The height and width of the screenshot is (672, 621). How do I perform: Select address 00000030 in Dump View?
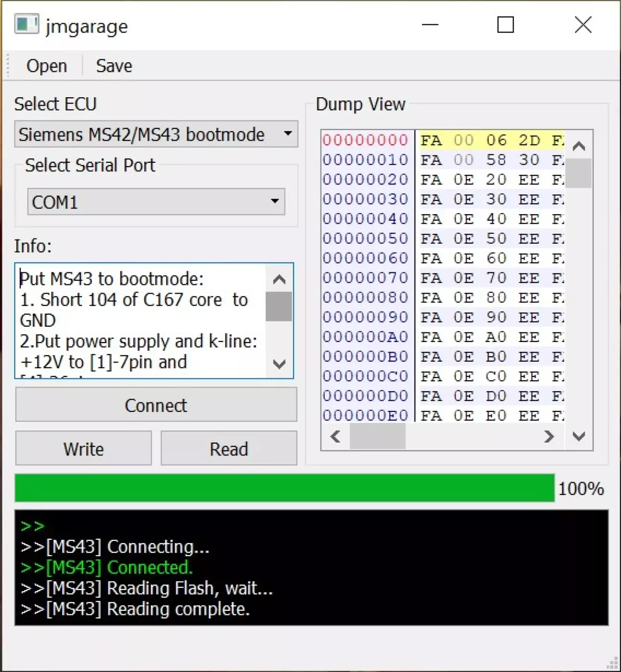click(x=365, y=199)
